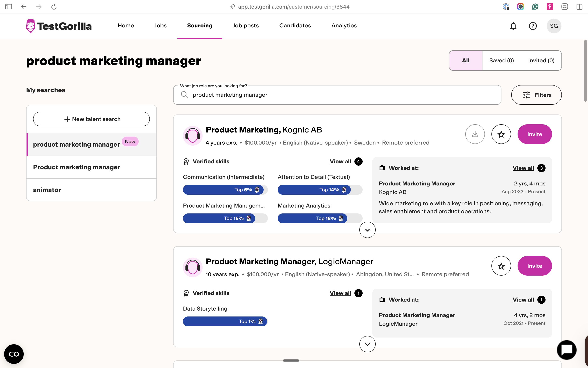
Task: Select the capitalized 'Product marketing manager' search
Action: coord(91,167)
